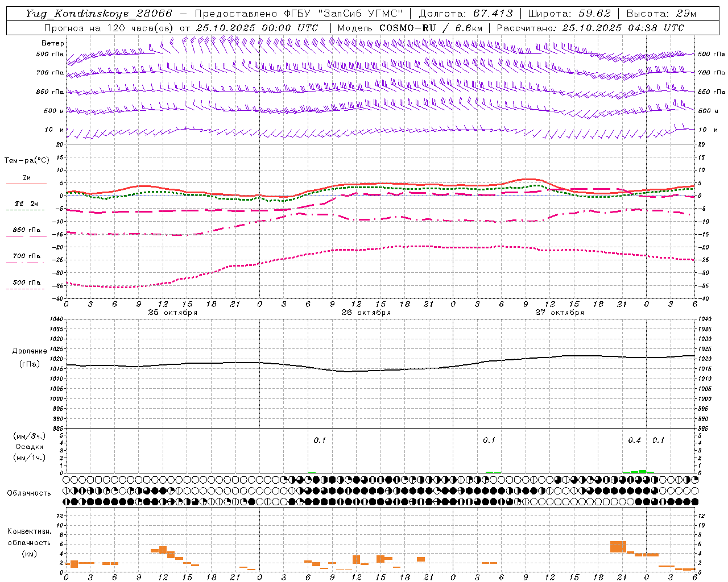Click the (гПа) unit under Давление
The image size is (728, 582).
[29, 364]
